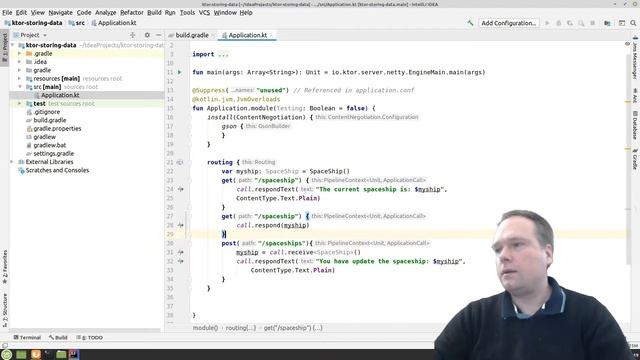Switch to Application.kt editor tab

246,35
